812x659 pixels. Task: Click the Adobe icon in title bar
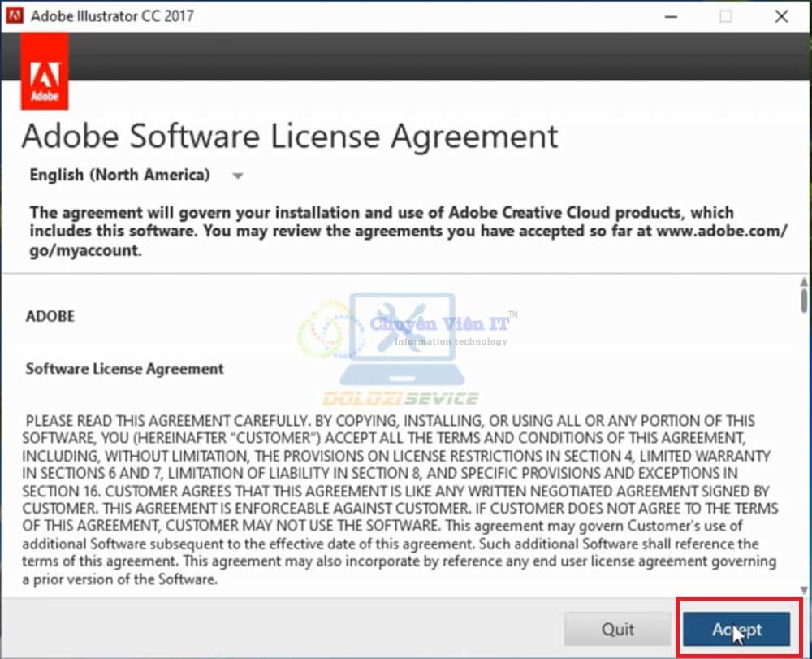pos(14,16)
